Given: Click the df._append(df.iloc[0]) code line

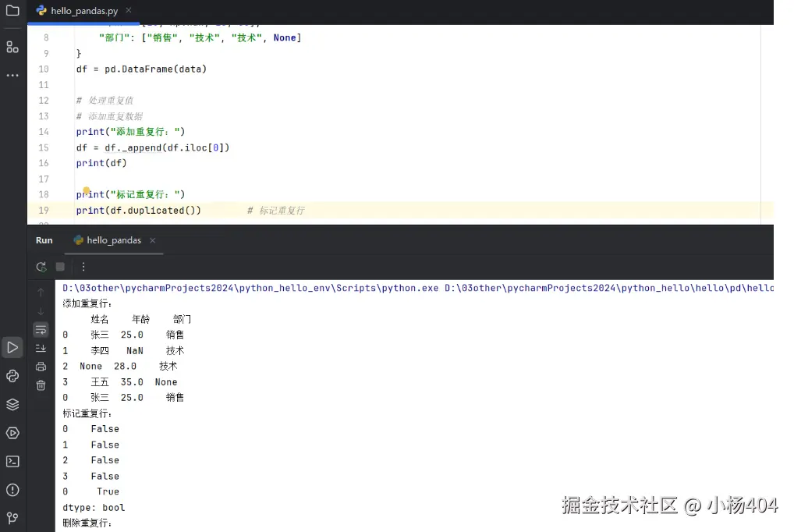Looking at the screenshot, I should [x=152, y=147].
